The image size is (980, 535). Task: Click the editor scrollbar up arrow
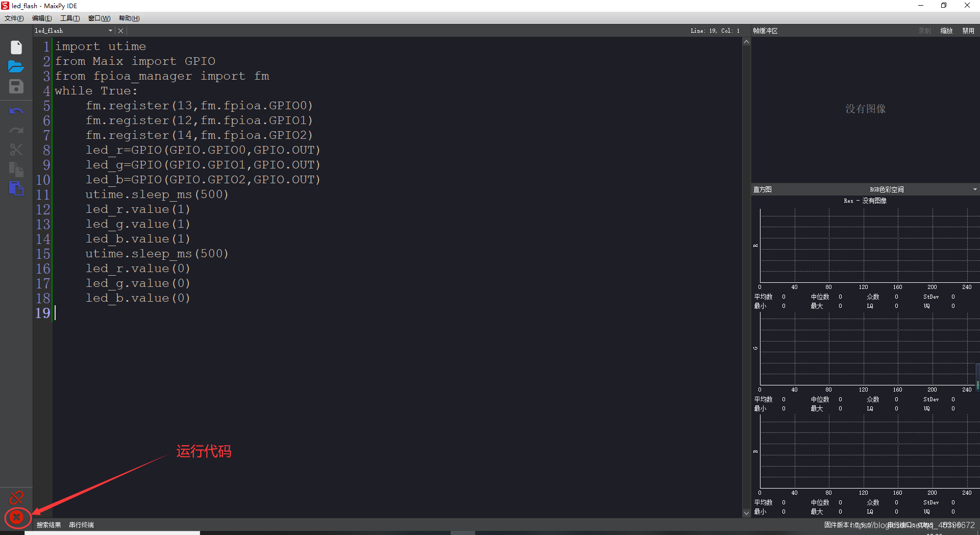[x=746, y=42]
